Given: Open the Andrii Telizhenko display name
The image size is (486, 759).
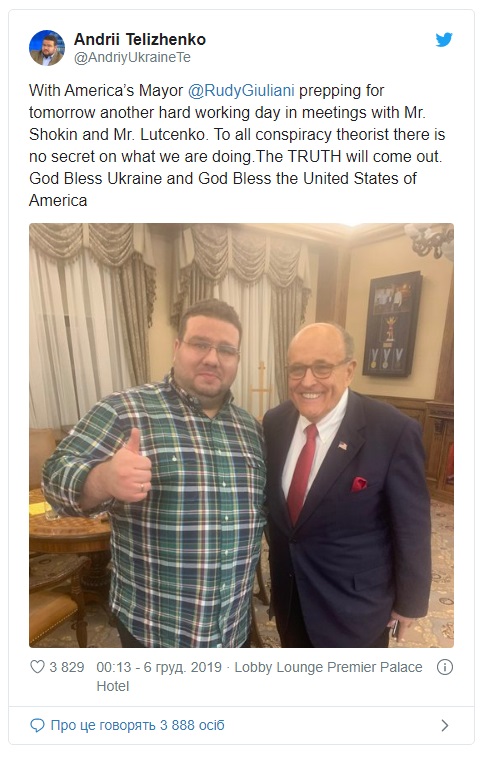Looking at the screenshot, I should click(140, 39).
